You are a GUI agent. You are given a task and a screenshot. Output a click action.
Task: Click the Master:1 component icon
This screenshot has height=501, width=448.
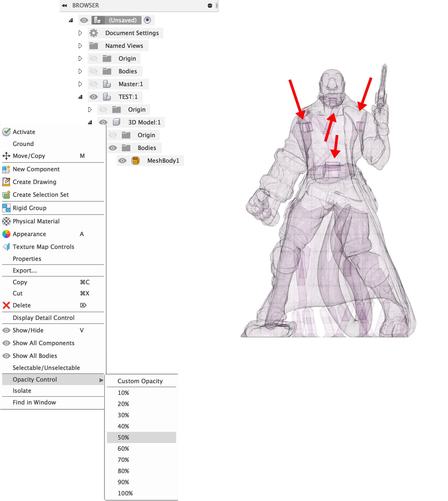(x=107, y=84)
